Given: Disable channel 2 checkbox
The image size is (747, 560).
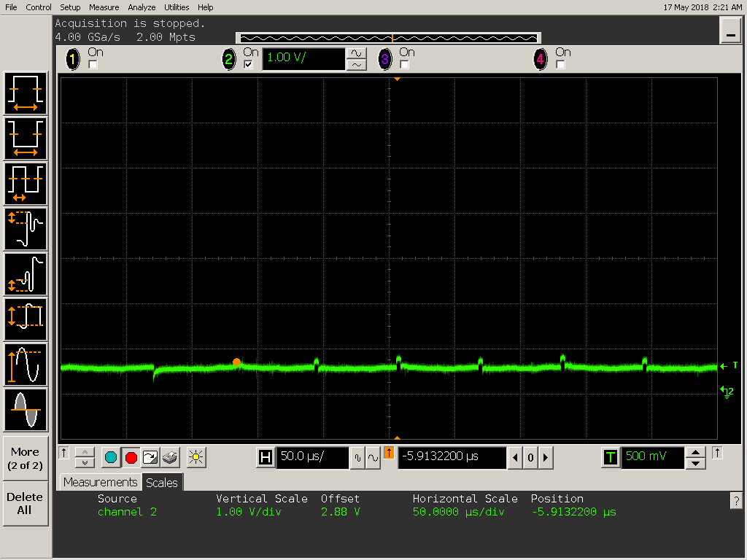Looking at the screenshot, I should tap(248, 64).
